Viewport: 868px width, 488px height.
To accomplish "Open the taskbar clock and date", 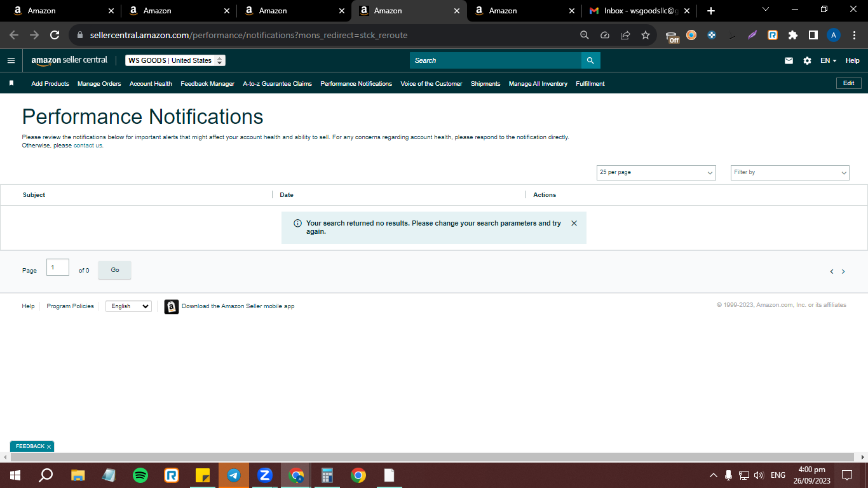I will click(x=811, y=475).
